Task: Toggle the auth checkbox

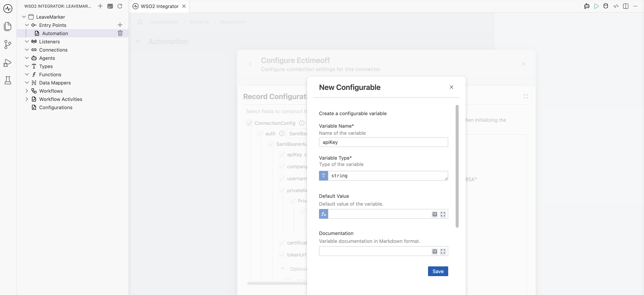Action: point(260,133)
